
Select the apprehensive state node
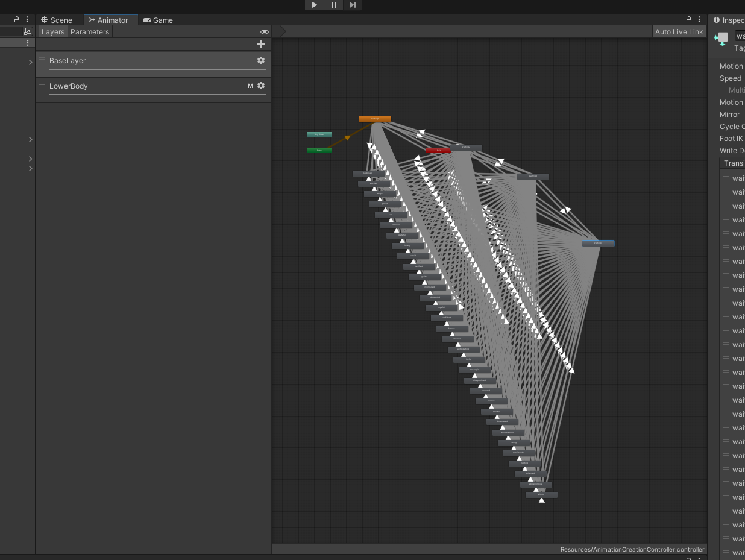[x=535, y=484]
